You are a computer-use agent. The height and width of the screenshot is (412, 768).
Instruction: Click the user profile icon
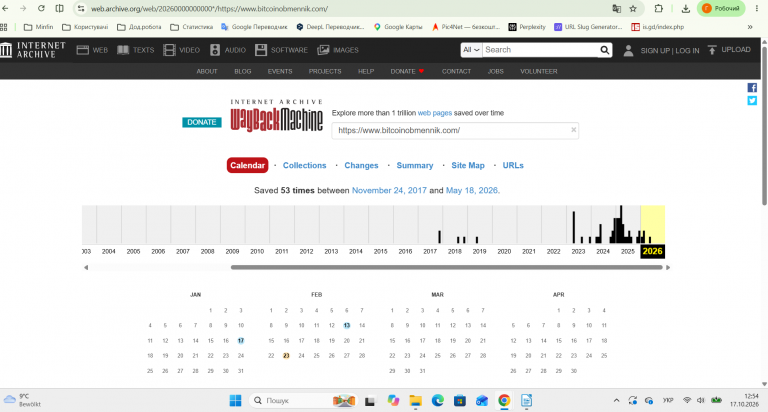point(628,50)
